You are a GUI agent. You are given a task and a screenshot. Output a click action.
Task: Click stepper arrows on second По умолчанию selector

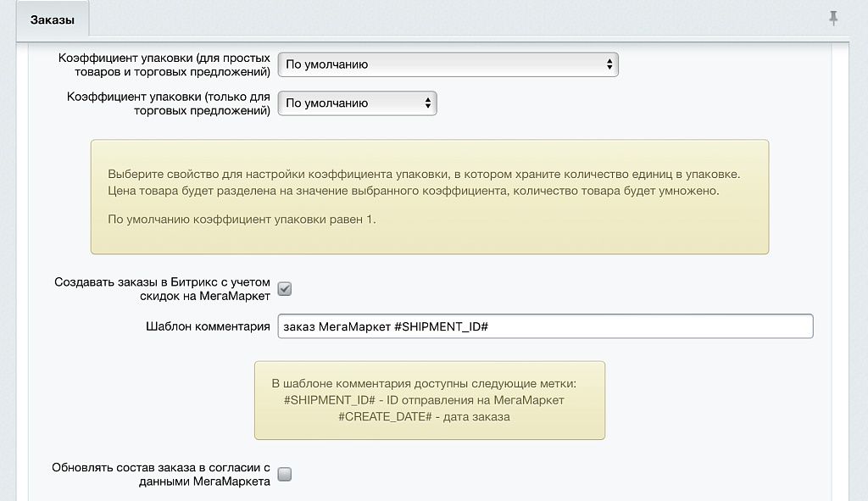click(426, 103)
